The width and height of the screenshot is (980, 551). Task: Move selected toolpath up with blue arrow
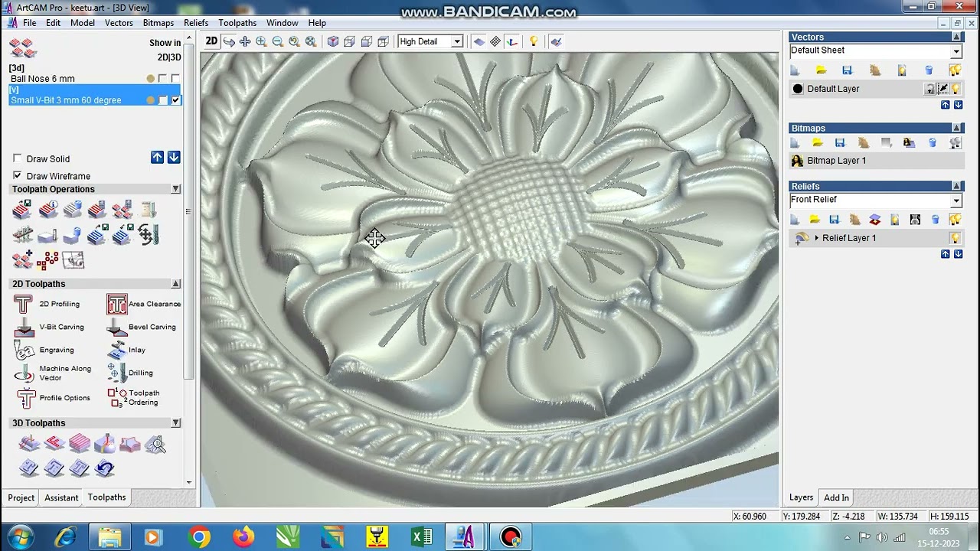coord(157,157)
